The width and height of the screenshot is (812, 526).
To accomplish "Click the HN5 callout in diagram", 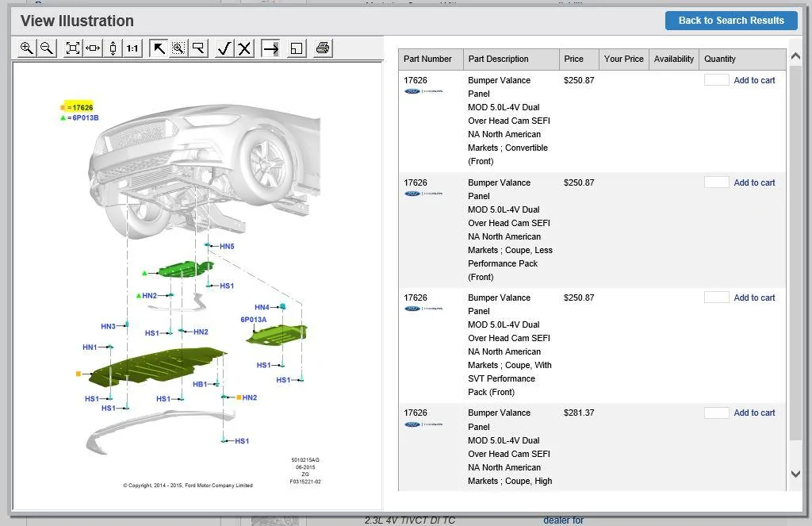I will tap(227, 246).
